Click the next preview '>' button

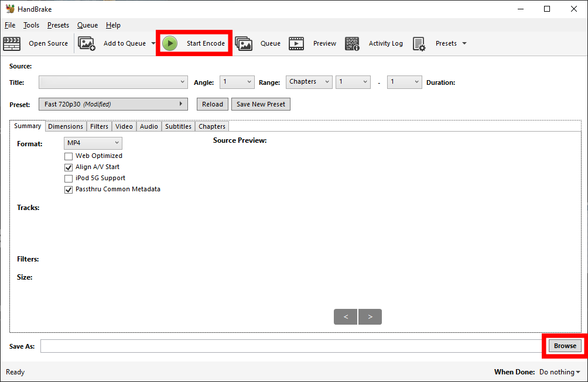[370, 317]
